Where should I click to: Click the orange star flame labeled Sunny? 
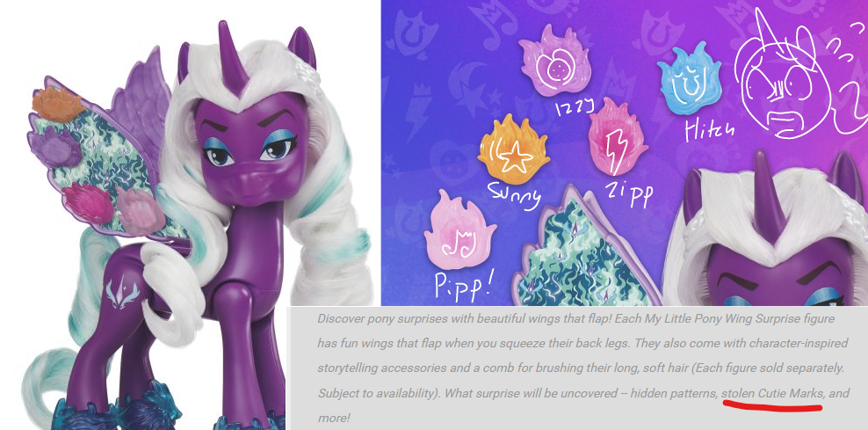click(x=514, y=150)
